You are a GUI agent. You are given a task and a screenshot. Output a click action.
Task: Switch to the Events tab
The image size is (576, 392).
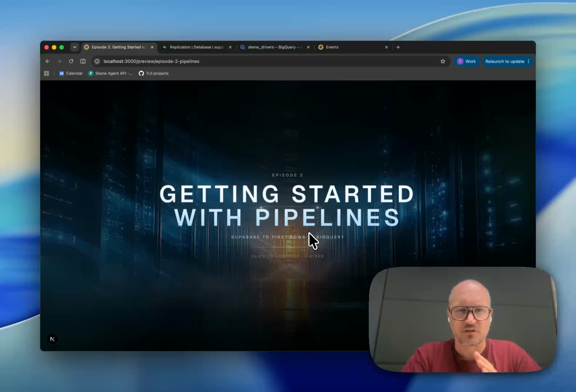click(352, 47)
